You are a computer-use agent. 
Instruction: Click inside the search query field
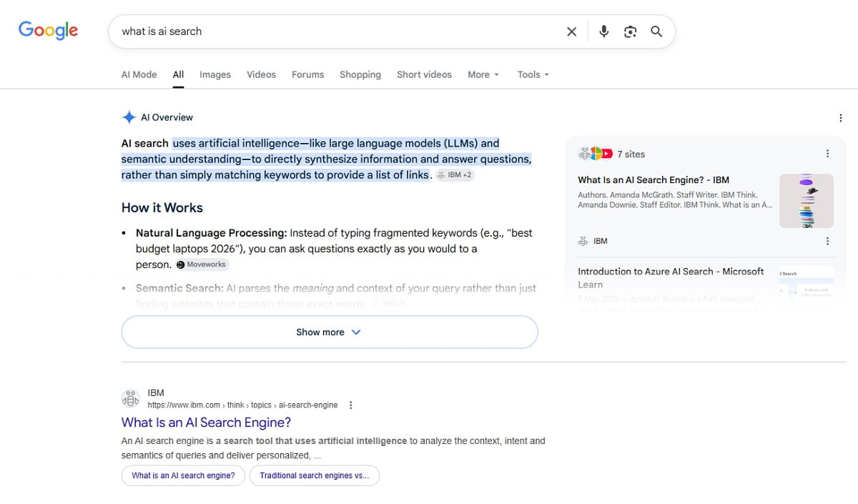(x=336, y=31)
